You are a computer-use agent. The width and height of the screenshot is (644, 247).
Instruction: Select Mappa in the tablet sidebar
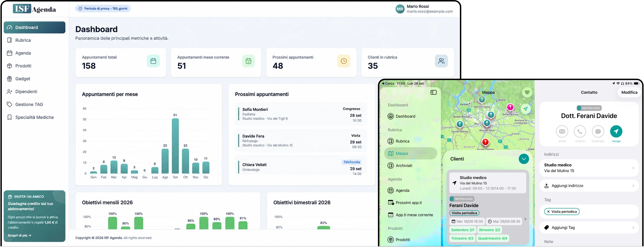(410, 153)
